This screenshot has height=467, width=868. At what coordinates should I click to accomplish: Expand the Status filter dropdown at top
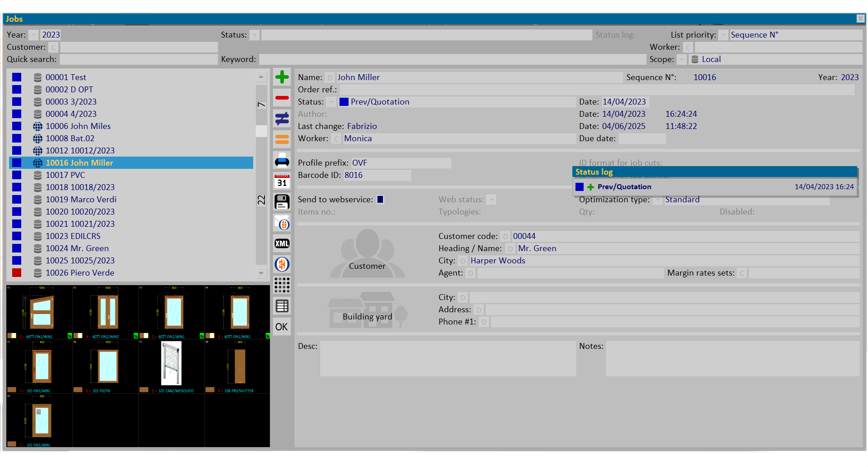tap(255, 35)
